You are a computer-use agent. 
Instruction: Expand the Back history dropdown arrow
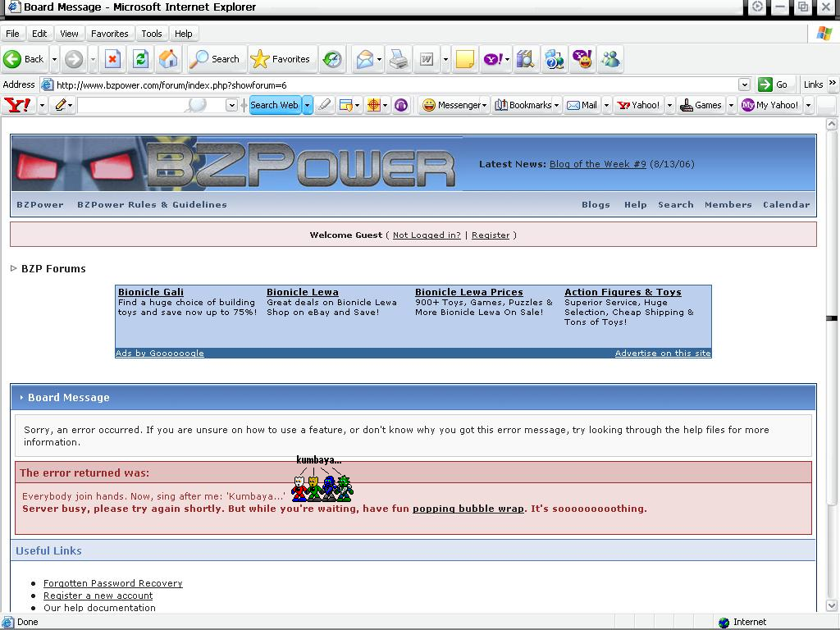[x=54, y=59]
